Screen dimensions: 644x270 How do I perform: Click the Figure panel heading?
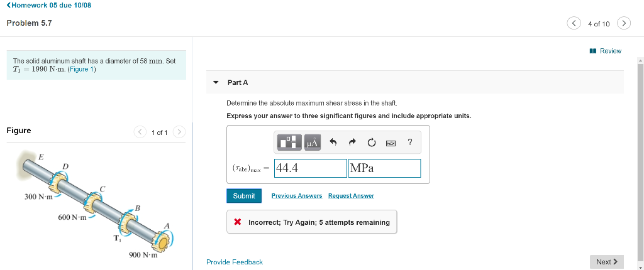[x=19, y=131]
